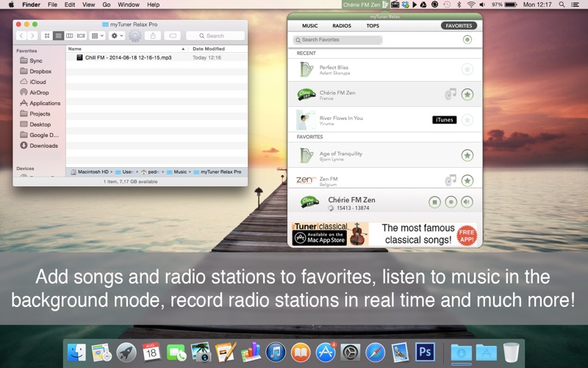Switch Finder to list view
The image size is (588, 368).
(x=58, y=35)
